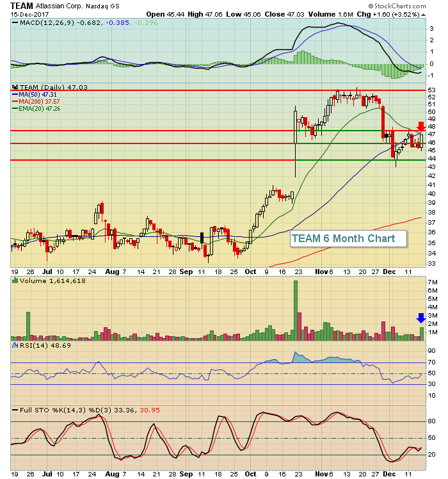Click the 33 tick on price axis
Screen dimensions: 448x479
tap(431, 263)
